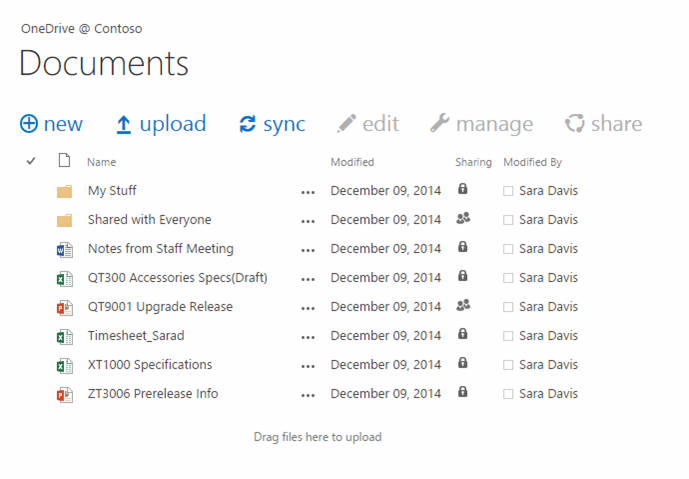This screenshot has height=479, width=689.
Task: Tick the Sara Davis checkbox in XT1000 Specifications row
Action: point(508,365)
